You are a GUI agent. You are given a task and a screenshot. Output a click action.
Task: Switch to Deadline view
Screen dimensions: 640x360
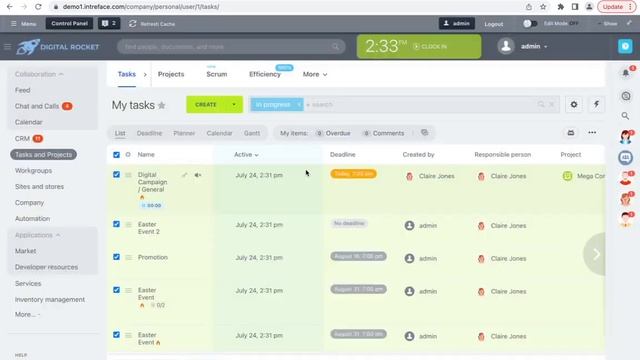tap(149, 133)
